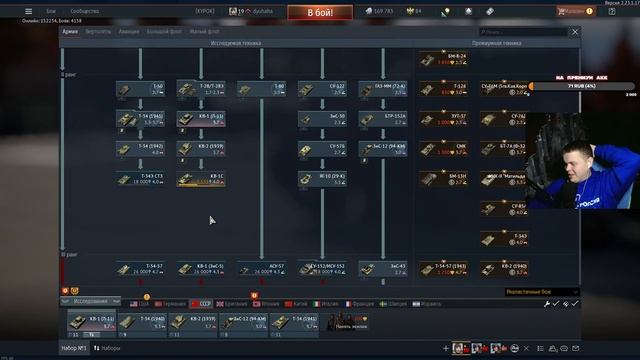Expand the СУ-152/ИСУ-152 vehicle group
Viewport: 640px width, 360px height.
[x=322, y=269]
